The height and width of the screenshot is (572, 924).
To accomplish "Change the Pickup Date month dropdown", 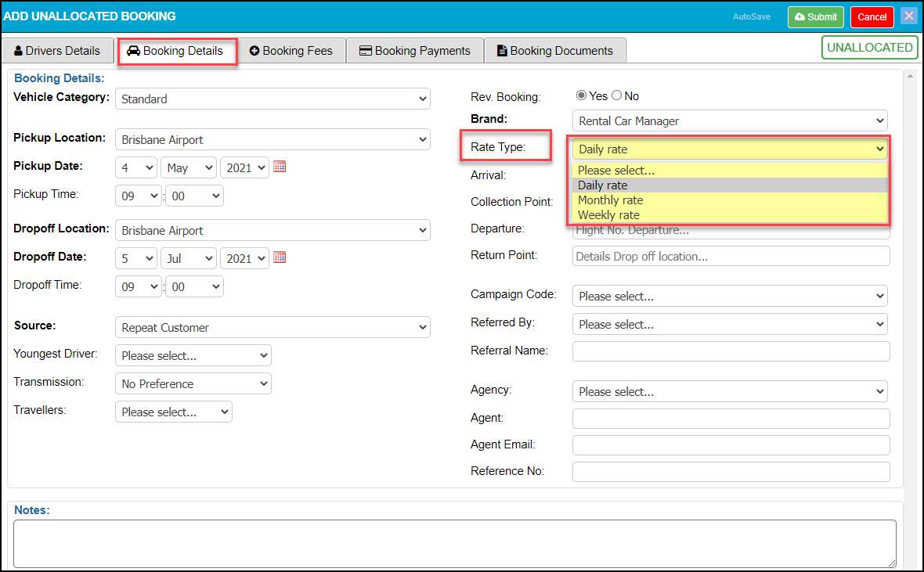I will click(189, 168).
